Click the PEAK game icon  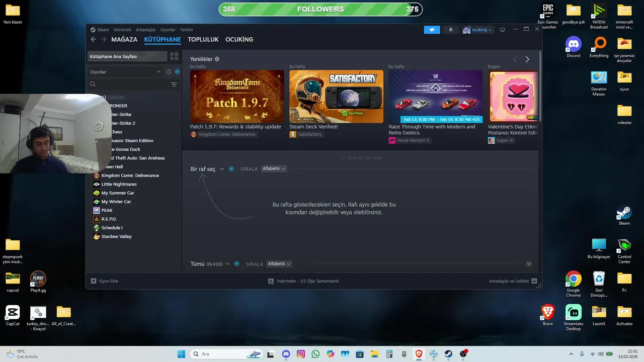click(x=97, y=210)
